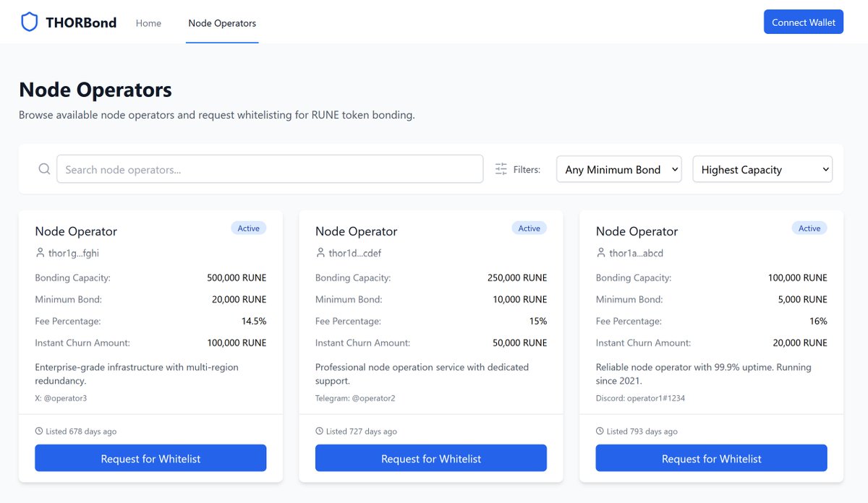Click user icon beside thor1g...fghi
The height and width of the screenshot is (503, 868).
pyautogui.click(x=40, y=253)
